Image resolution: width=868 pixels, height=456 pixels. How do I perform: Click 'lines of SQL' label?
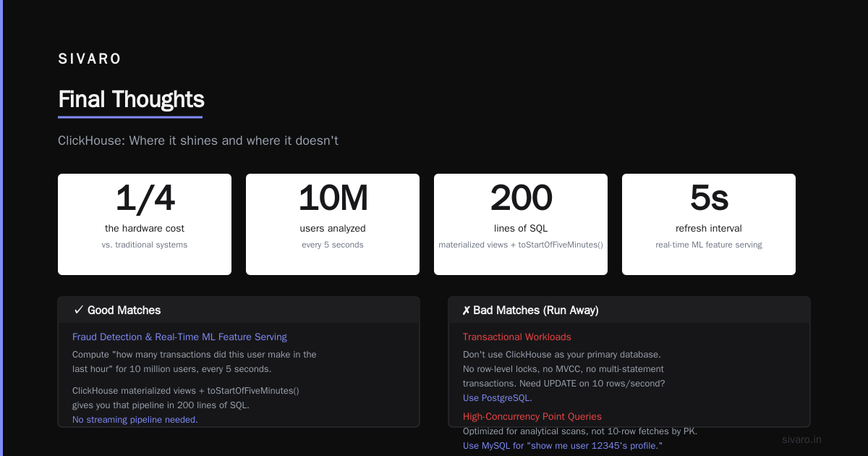click(521, 228)
